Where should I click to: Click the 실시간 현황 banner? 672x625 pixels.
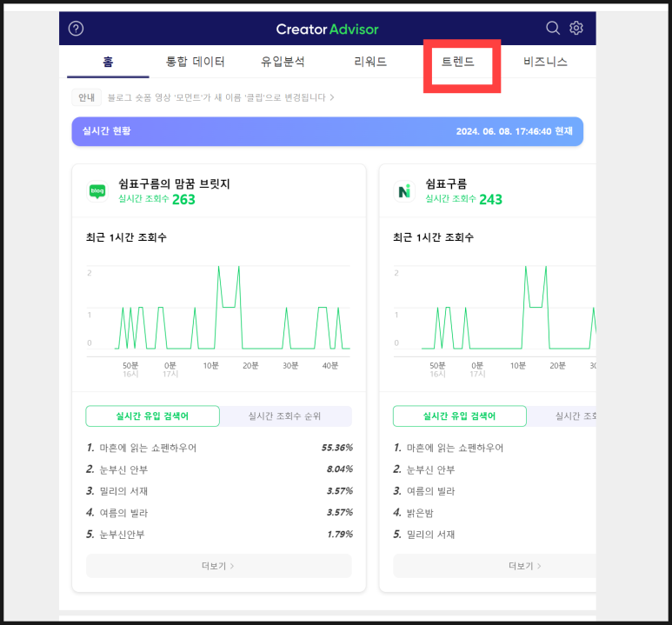point(328,131)
